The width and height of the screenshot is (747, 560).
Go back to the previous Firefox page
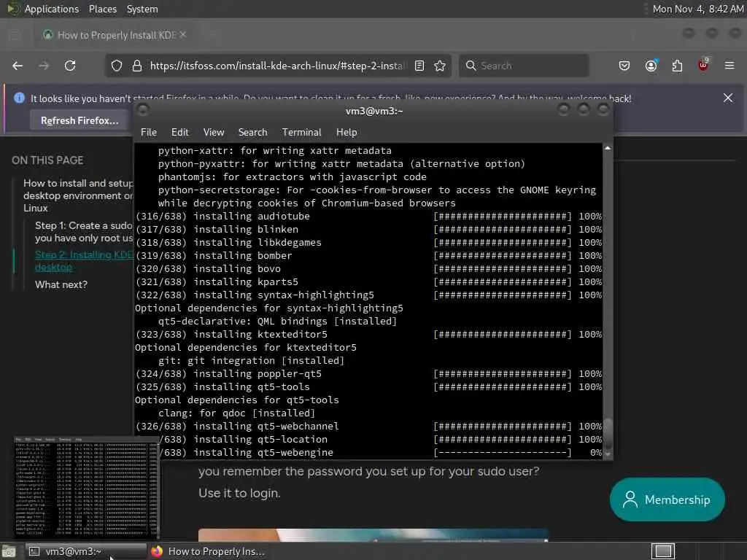click(x=18, y=66)
